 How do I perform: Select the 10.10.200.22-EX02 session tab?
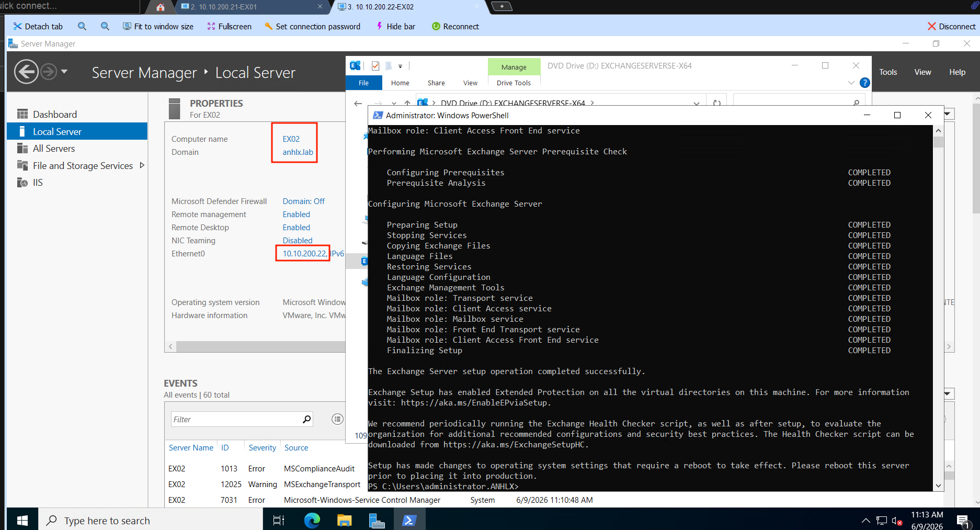(408, 7)
